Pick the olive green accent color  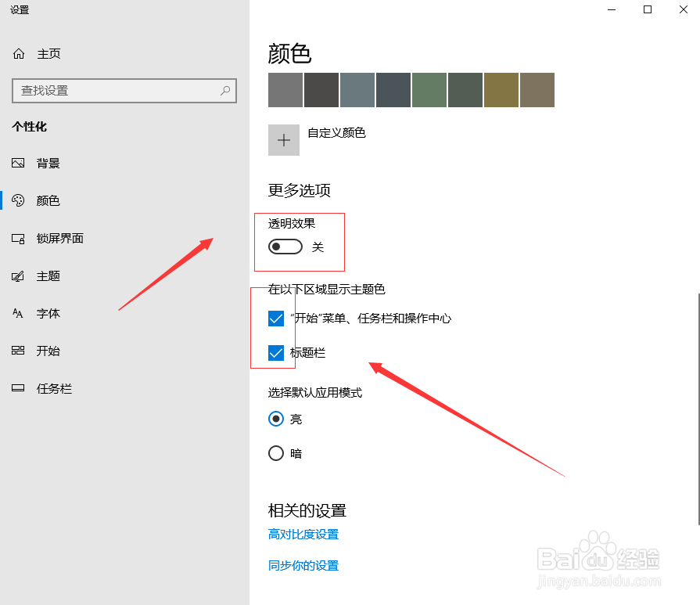pos(501,90)
